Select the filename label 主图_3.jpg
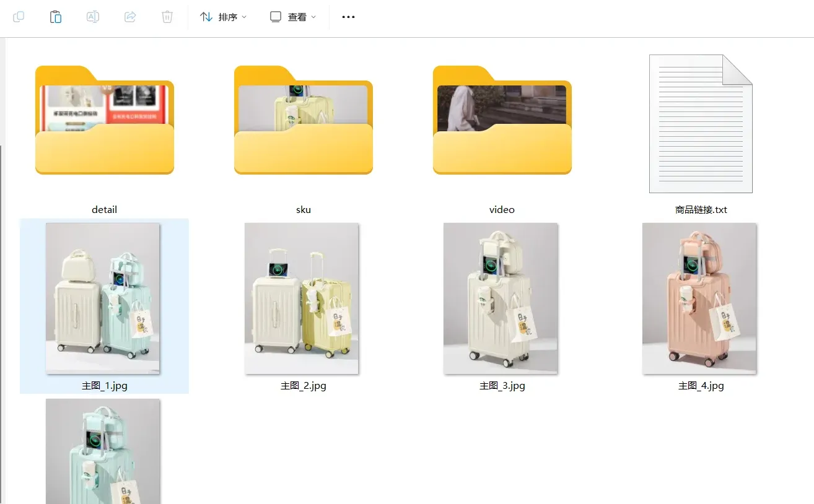 coord(502,385)
